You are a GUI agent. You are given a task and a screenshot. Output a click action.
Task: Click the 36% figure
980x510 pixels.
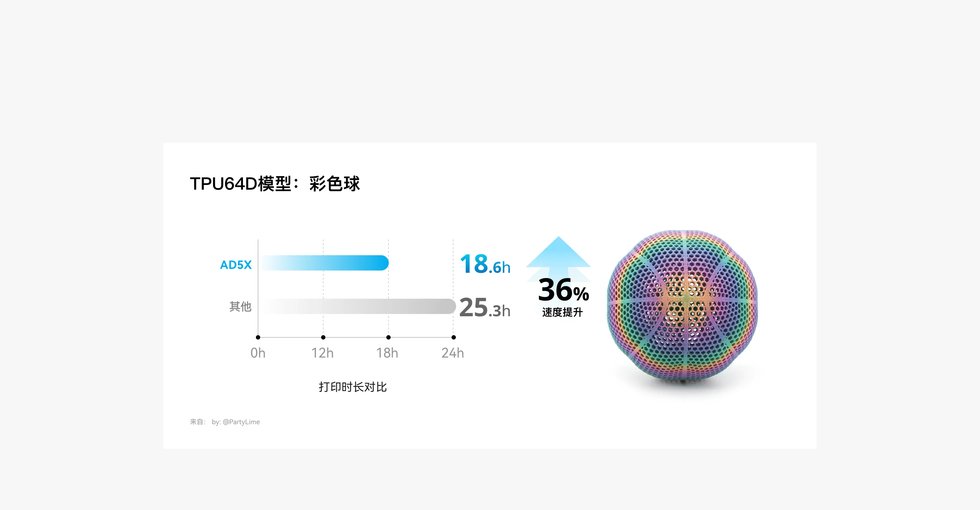tap(563, 290)
